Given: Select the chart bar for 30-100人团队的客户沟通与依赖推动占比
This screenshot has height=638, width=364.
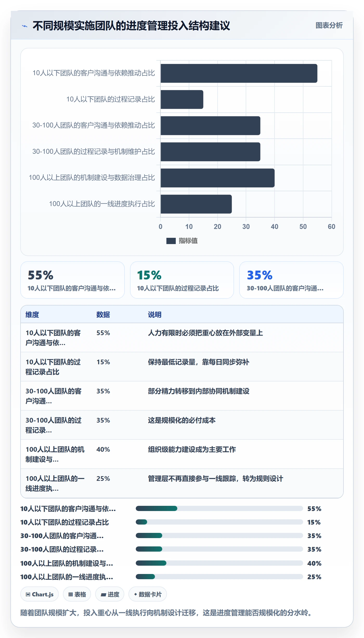Looking at the screenshot, I should coord(210,126).
